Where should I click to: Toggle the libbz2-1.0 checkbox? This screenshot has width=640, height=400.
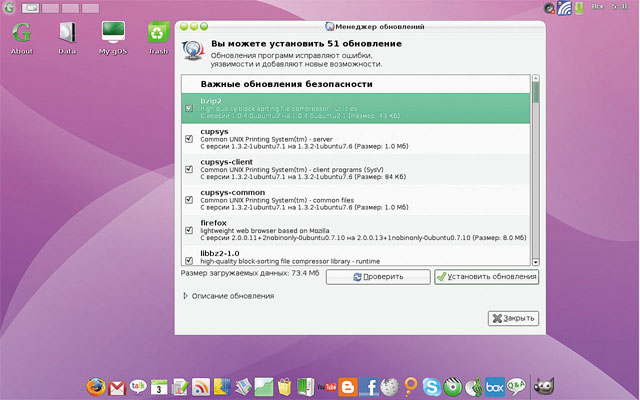189,260
